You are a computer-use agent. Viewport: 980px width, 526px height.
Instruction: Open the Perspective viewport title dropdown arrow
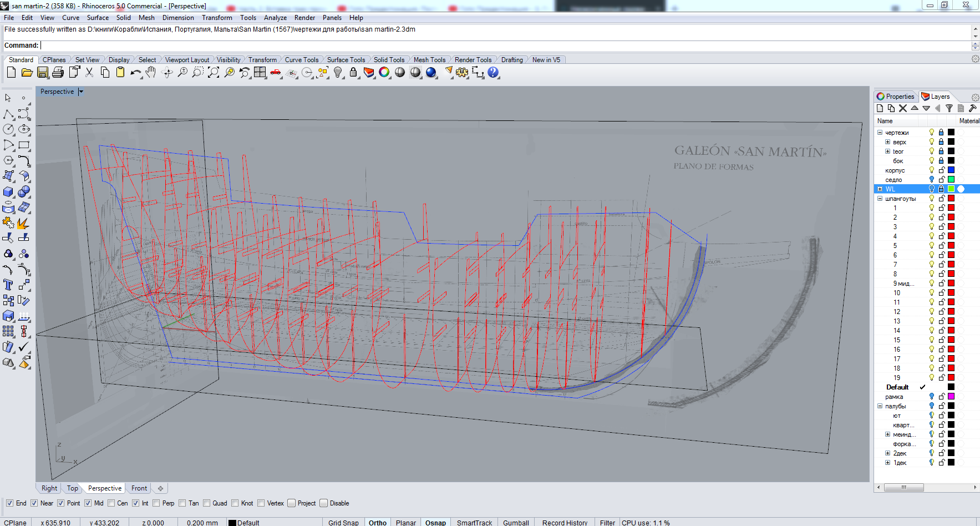click(81, 92)
